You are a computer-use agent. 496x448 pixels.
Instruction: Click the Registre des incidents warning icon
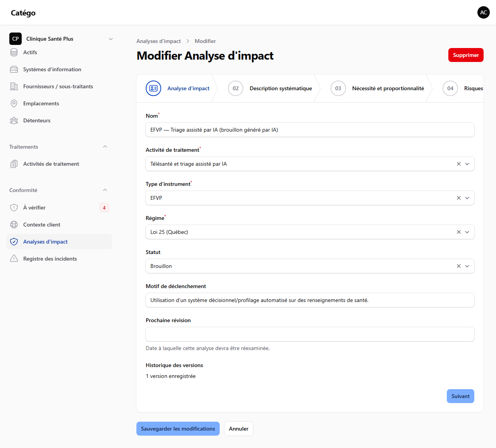14,259
